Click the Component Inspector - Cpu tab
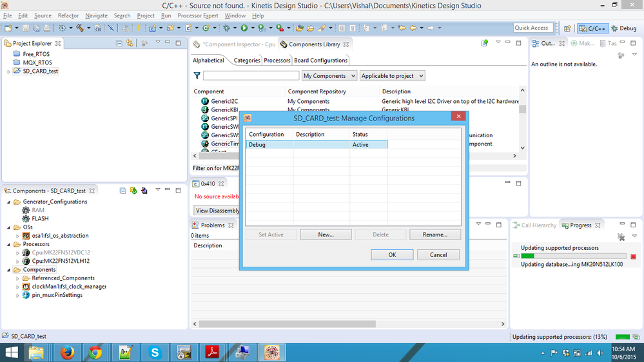This screenshot has height=362, width=644. 239,44
